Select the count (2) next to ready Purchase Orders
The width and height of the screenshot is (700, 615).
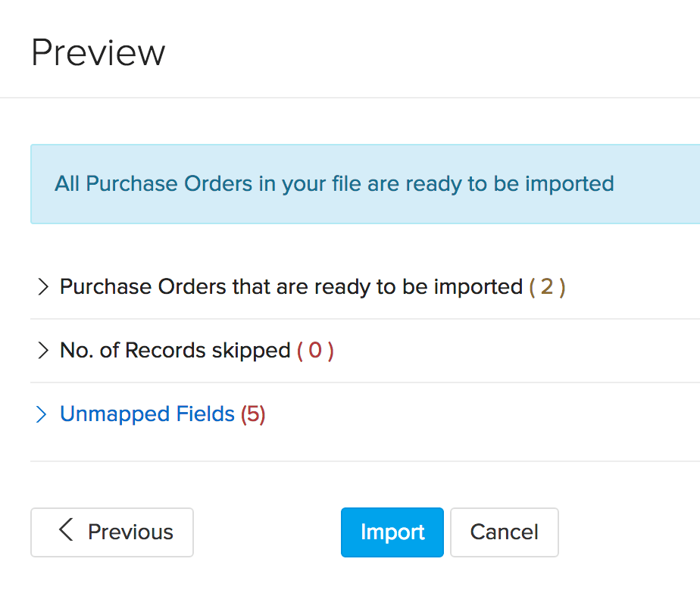[x=548, y=287]
